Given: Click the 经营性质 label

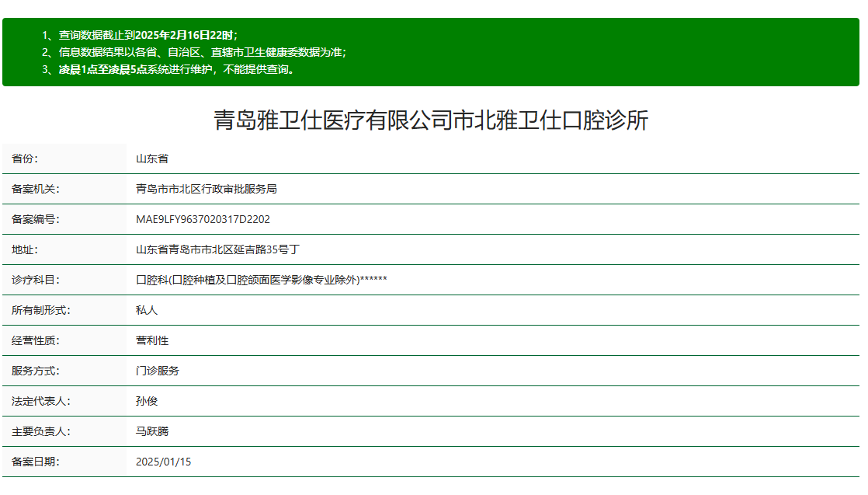Looking at the screenshot, I should (36, 340).
